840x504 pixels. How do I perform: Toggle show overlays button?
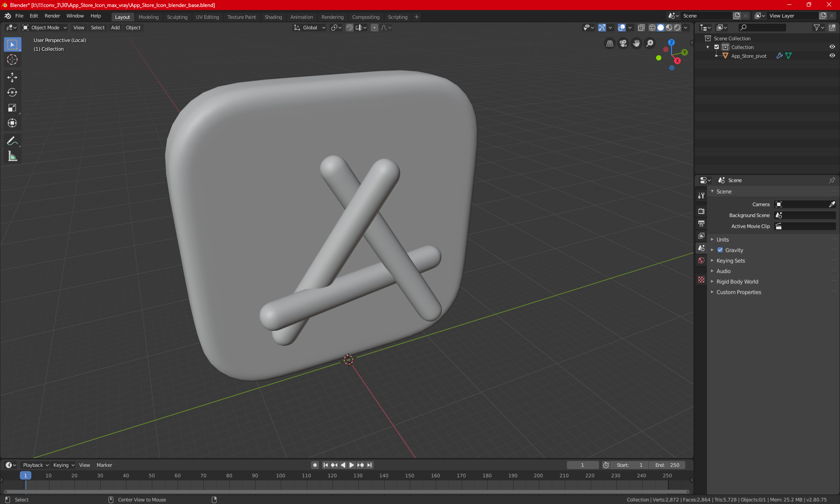[x=622, y=28]
